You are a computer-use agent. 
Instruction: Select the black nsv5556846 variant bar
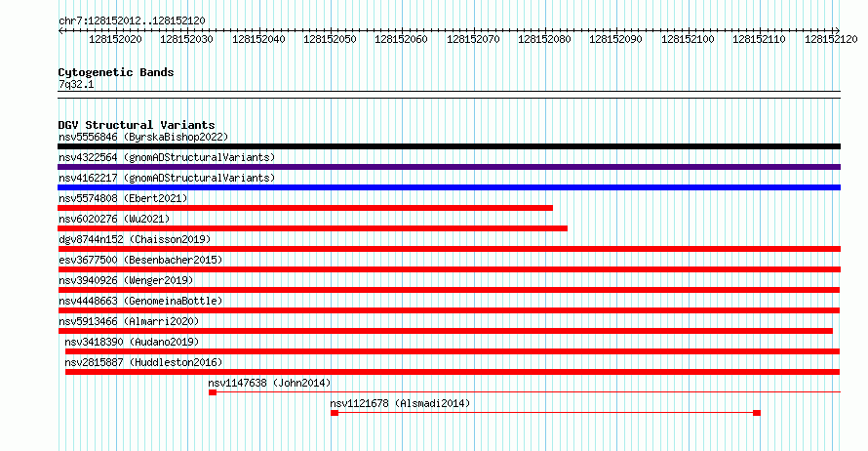449,146
